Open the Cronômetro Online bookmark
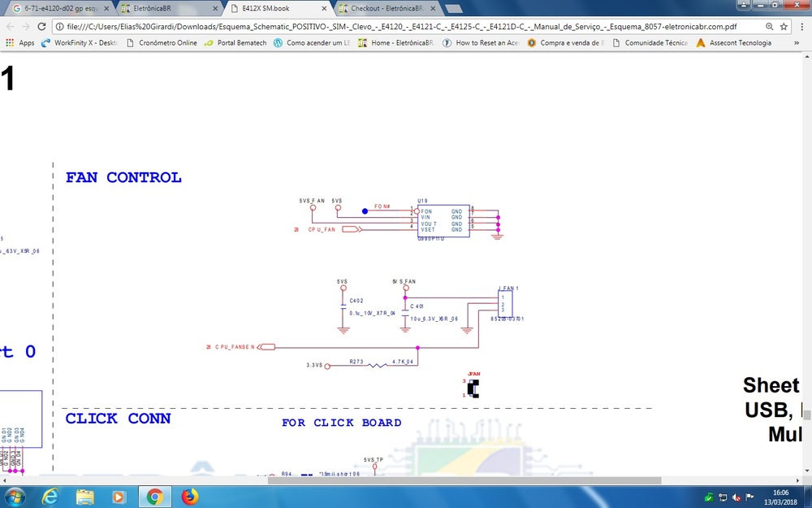This screenshot has height=508, width=812. 162,43
